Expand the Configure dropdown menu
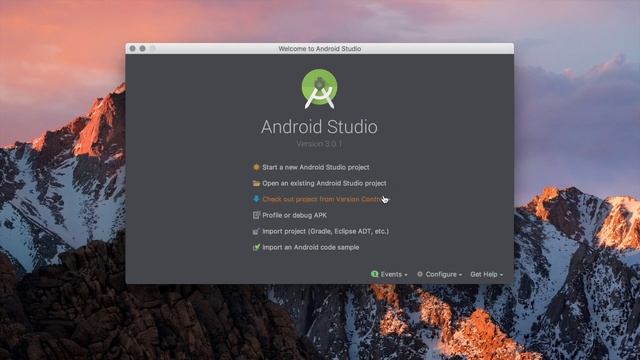This screenshot has width=640, height=360. pos(443,274)
